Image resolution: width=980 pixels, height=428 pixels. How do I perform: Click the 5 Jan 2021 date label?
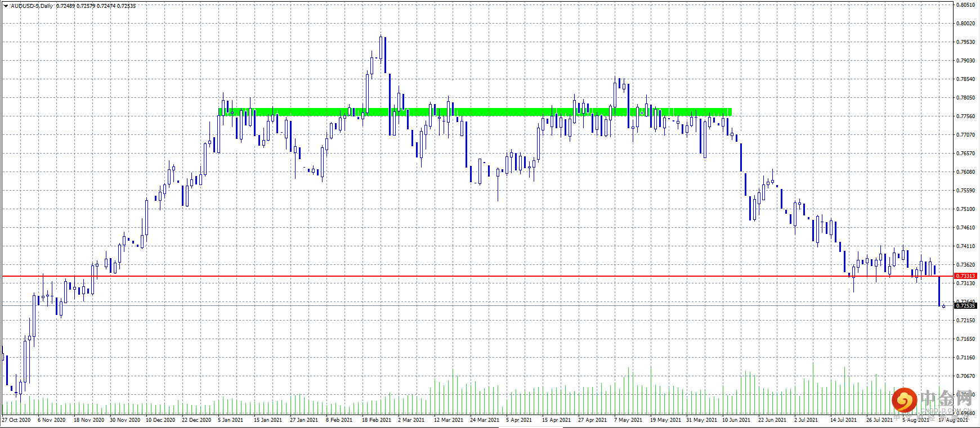click(x=231, y=420)
